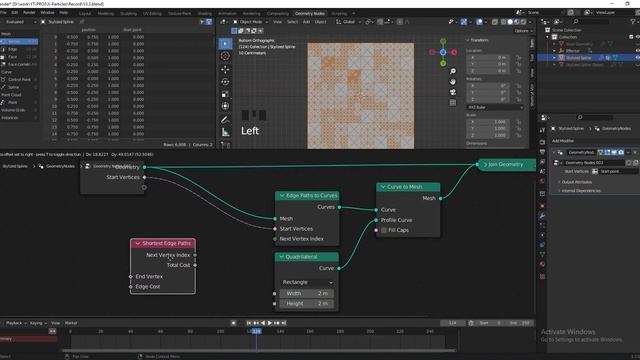Open the viewport Add menu
This screenshot has height=360, width=640.
(307, 22)
